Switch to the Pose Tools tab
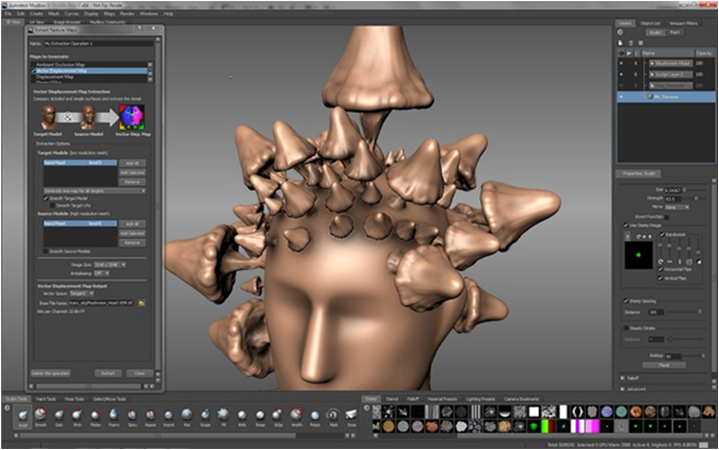719x450 pixels. (74, 399)
